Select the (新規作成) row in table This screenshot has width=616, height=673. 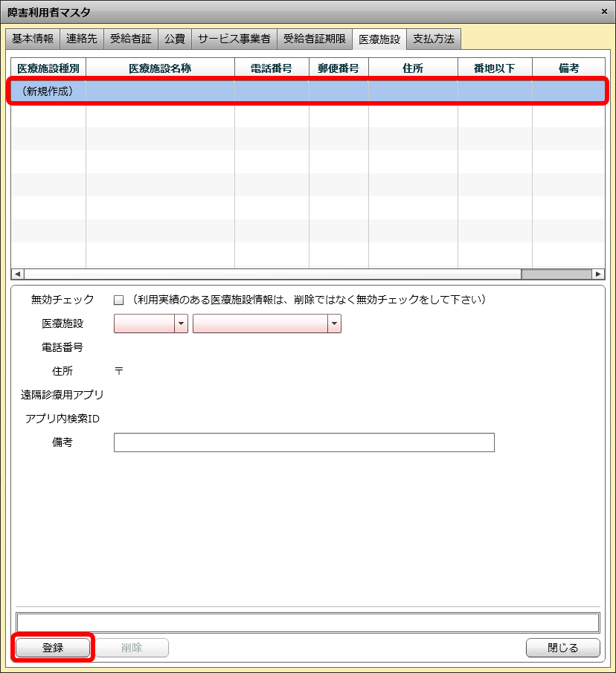coord(308,91)
